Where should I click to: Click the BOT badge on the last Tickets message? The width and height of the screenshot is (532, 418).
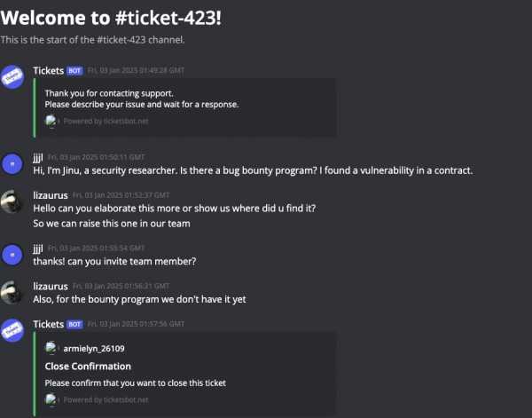point(74,324)
